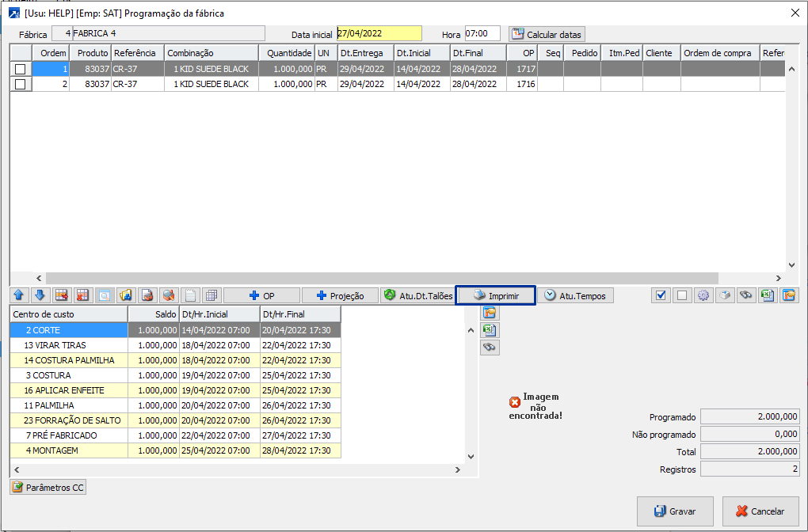Click the gear settings icon in toolbar
The image size is (808, 532).
tap(703, 295)
